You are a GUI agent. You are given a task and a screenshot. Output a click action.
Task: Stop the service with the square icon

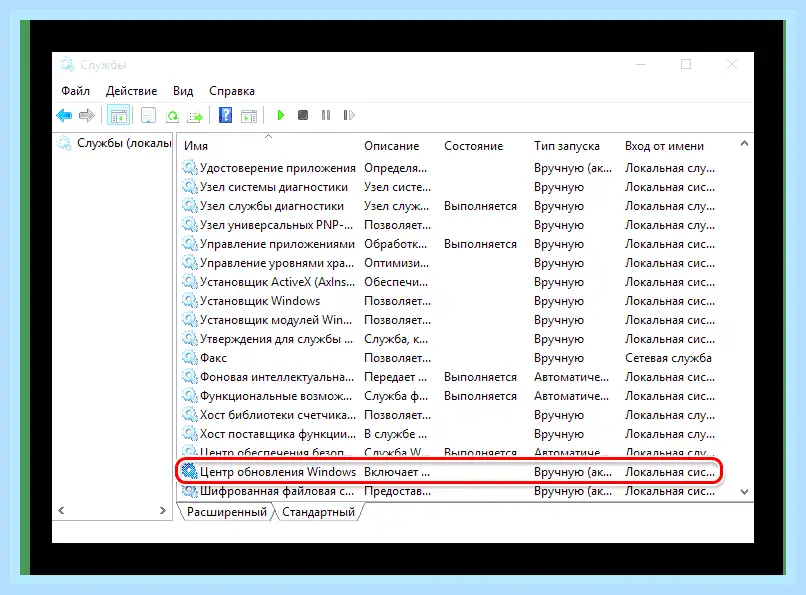(x=303, y=115)
